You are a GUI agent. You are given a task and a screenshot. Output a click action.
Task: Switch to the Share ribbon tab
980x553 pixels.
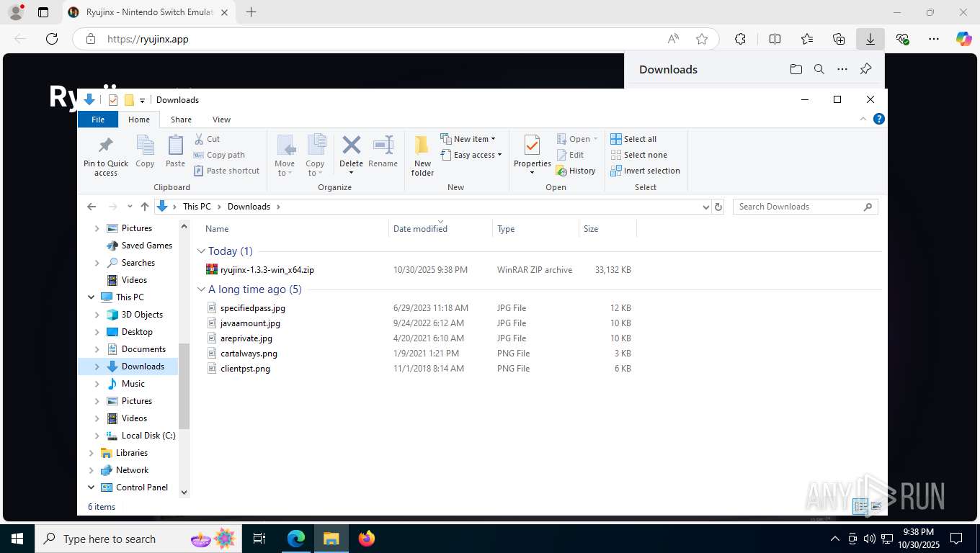tap(181, 120)
